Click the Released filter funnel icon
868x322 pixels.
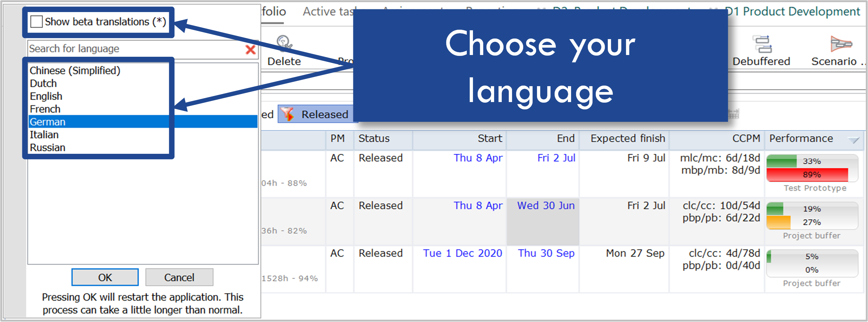pos(288,114)
